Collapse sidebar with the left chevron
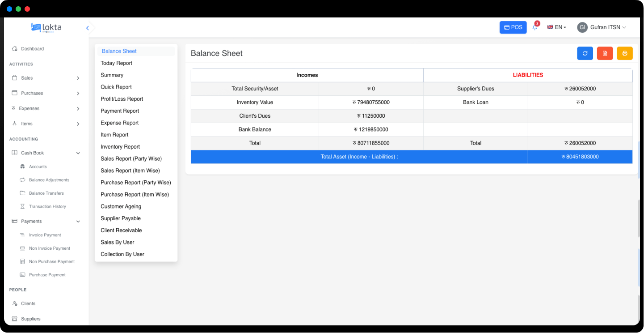This screenshot has width=644, height=333. (88, 28)
